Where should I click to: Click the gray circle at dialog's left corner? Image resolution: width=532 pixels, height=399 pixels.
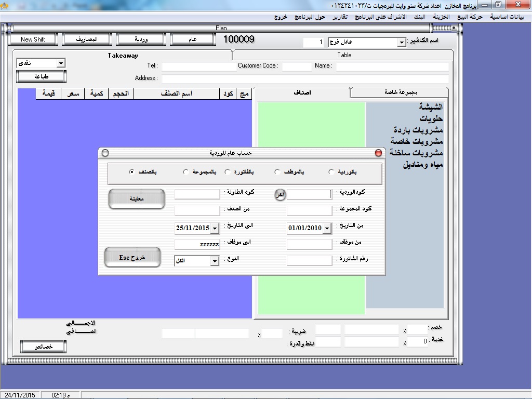105,153
